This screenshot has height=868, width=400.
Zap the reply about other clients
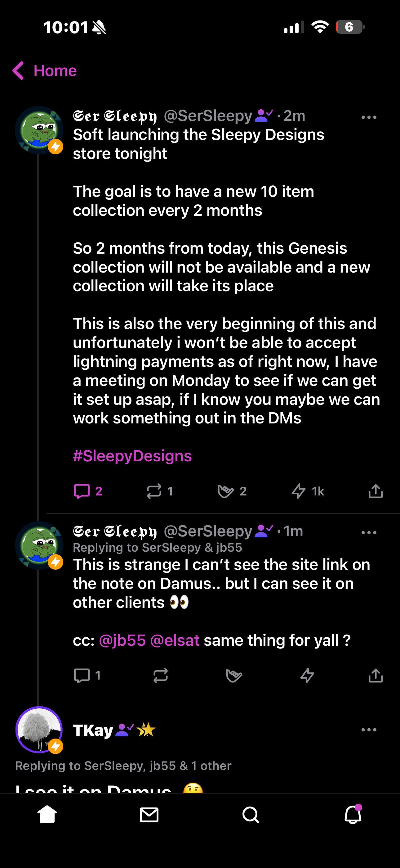[x=307, y=676]
